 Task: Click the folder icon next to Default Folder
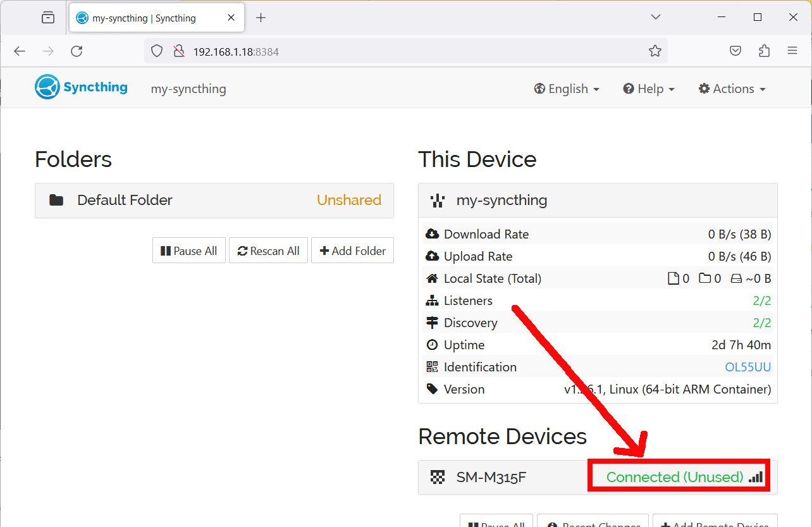[56, 199]
